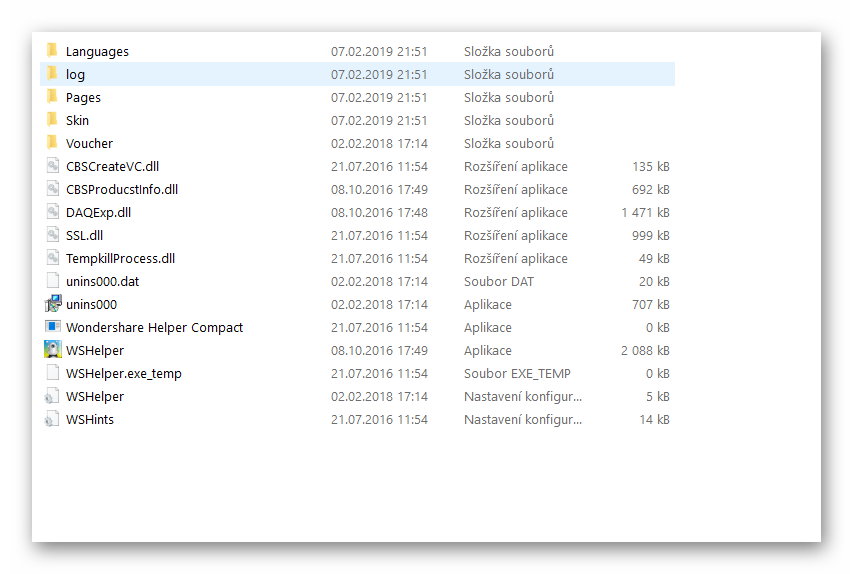Viewport: 853px width, 574px height.
Task: Click the Skin folder icon
Action: [x=52, y=120]
